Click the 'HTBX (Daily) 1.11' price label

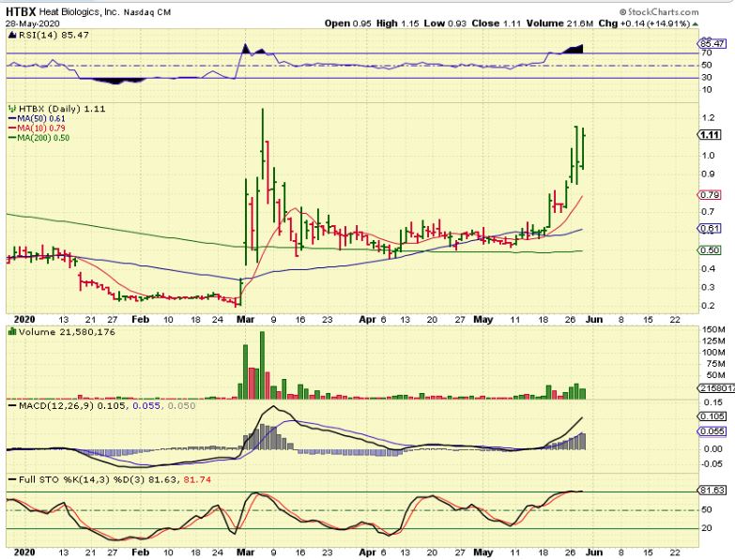[62, 109]
